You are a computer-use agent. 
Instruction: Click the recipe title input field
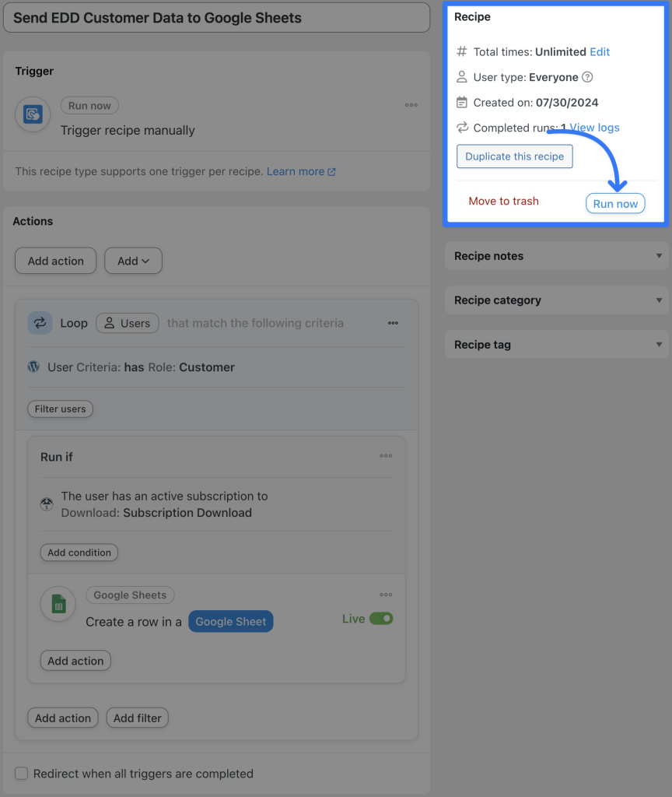click(x=215, y=16)
